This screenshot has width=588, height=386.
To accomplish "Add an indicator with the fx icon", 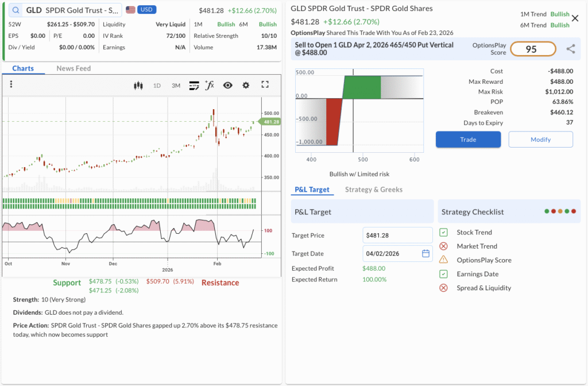I will (210, 85).
